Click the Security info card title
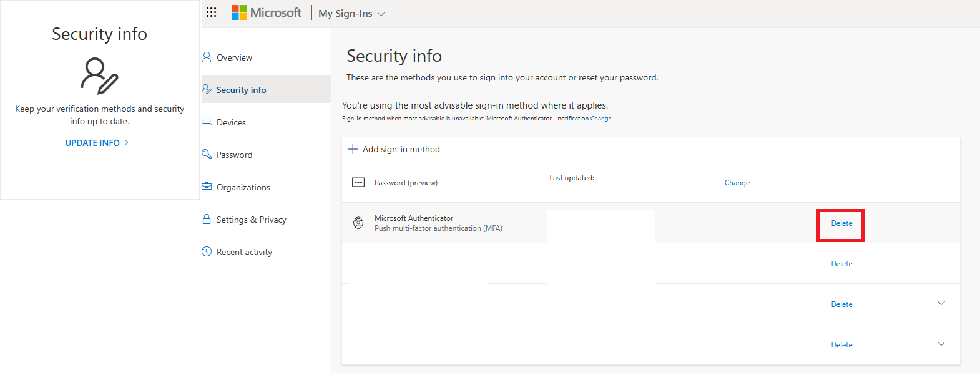980x373 pixels. click(x=99, y=34)
